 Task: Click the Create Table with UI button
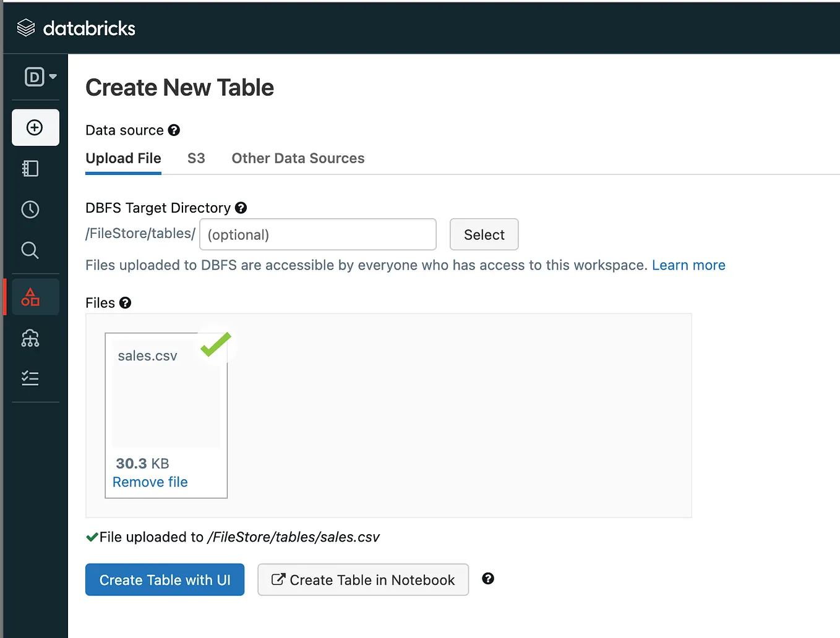(165, 580)
